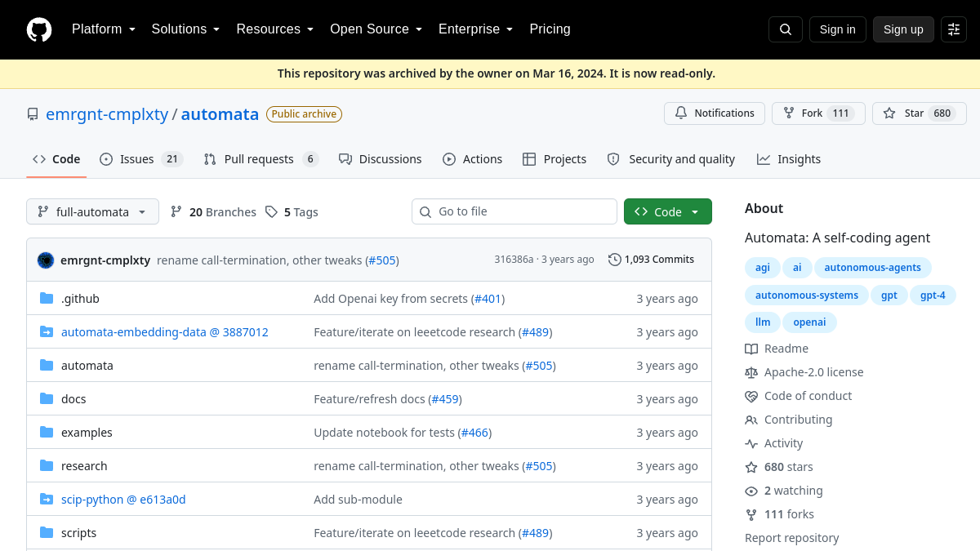Switch to the Issues tab
Viewport: 980px width, 551px height.
pyautogui.click(x=141, y=159)
